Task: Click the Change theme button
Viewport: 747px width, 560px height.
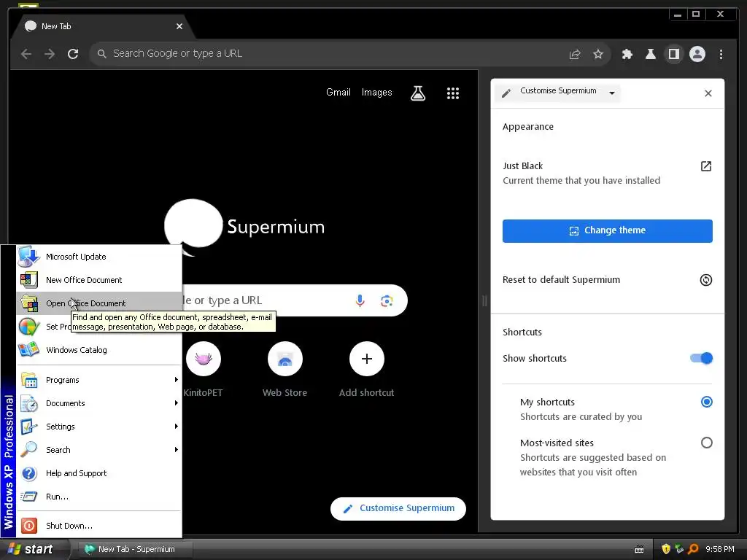Action: tap(608, 231)
